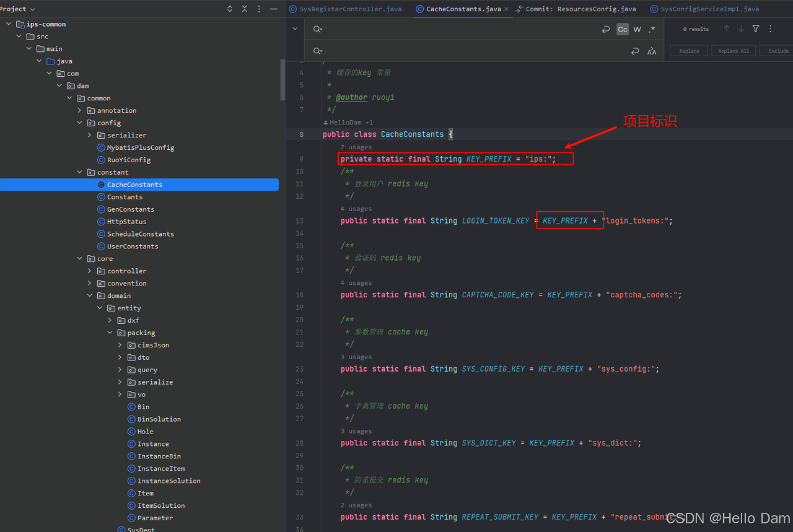Close the CacheConstants.java tab

(507, 9)
